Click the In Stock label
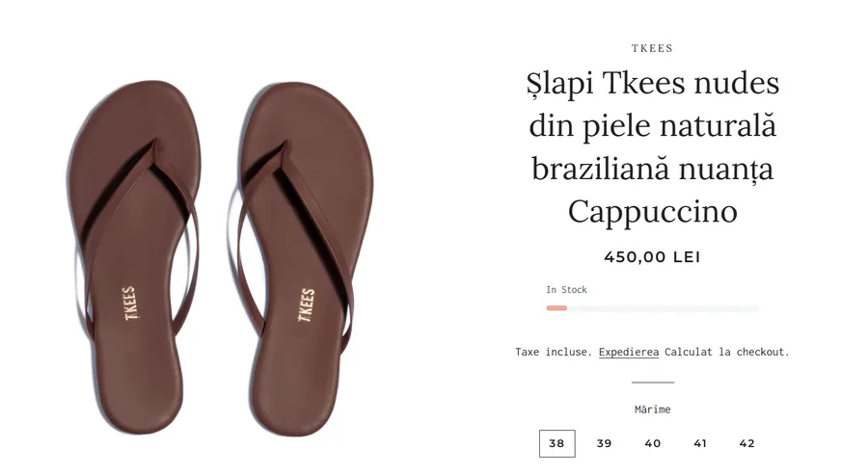 (x=566, y=290)
